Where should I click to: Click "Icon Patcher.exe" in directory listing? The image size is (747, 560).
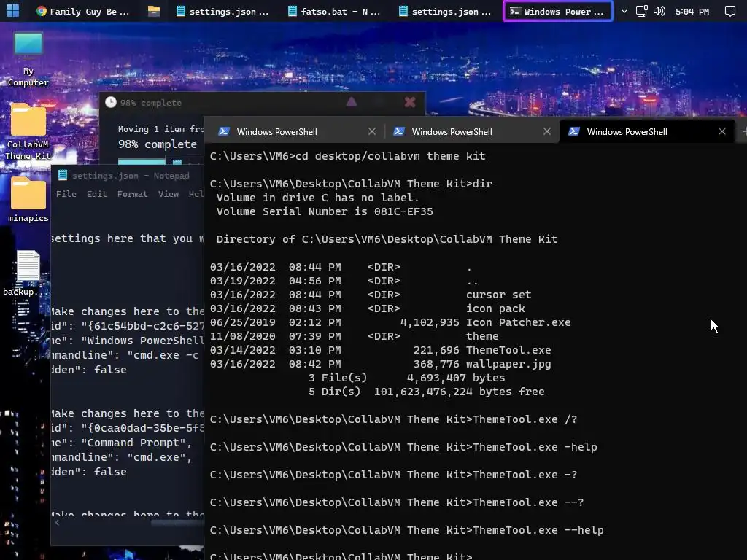519,322
